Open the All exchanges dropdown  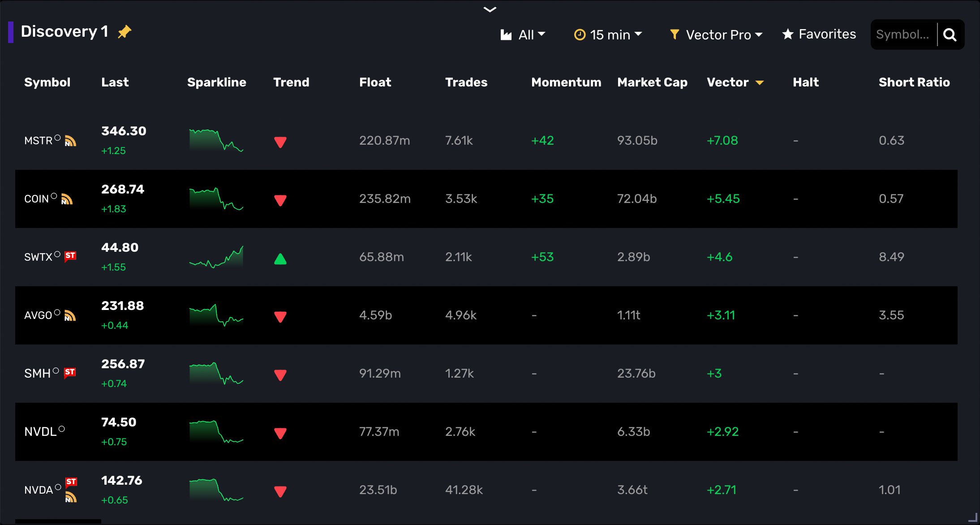click(523, 34)
